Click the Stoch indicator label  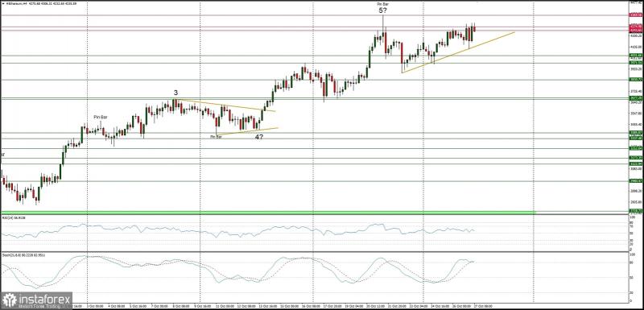pyautogui.click(x=23, y=255)
